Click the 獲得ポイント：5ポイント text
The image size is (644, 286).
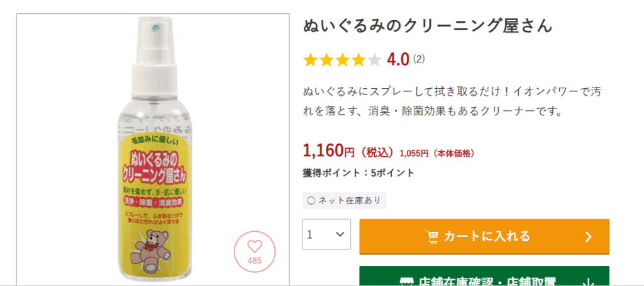point(358,173)
